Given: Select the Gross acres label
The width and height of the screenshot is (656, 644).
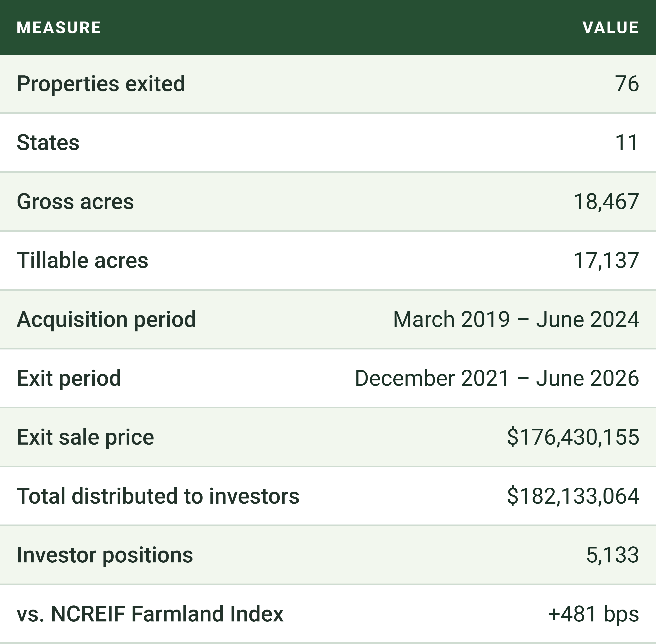Looking at the screenshot, I should point(75,202).
